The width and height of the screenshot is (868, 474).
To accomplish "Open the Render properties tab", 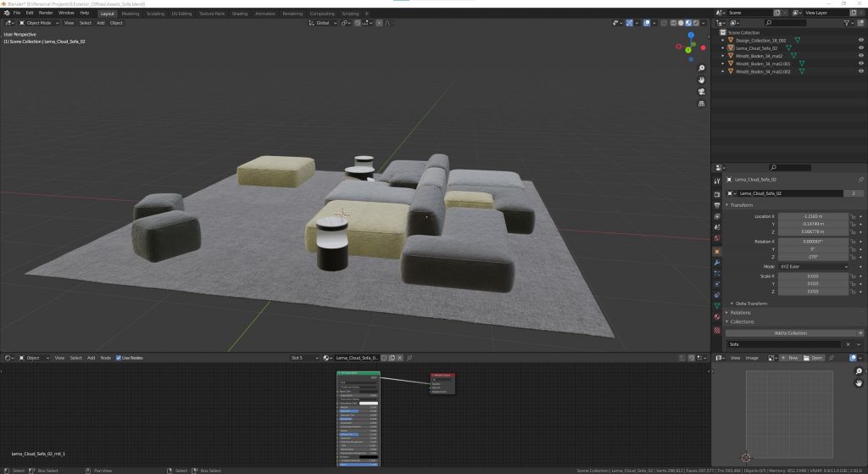I will (717, 194).
